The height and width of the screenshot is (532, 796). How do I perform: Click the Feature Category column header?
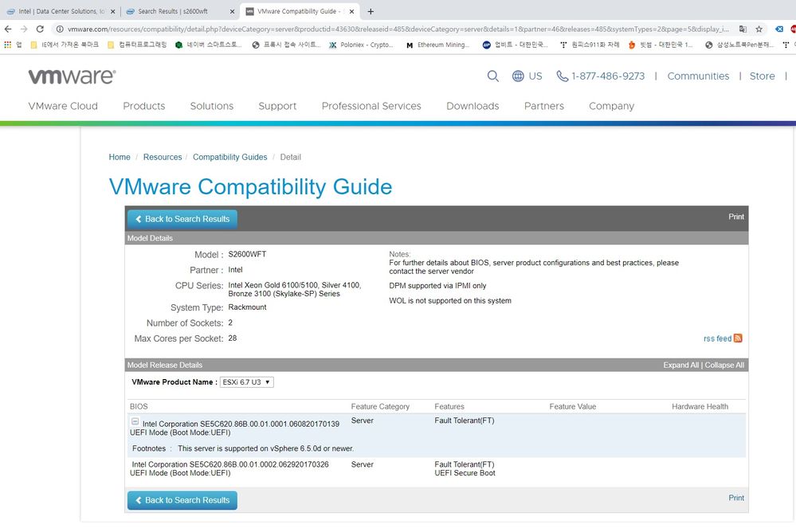380,407
